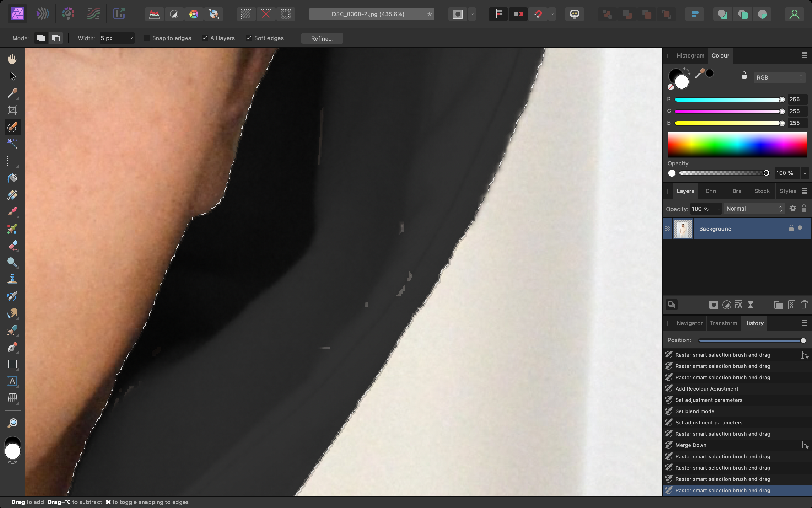Select the Mesh Warp tool
The image size is (812, 508).
pyautogui.click(x=12, y=398)
